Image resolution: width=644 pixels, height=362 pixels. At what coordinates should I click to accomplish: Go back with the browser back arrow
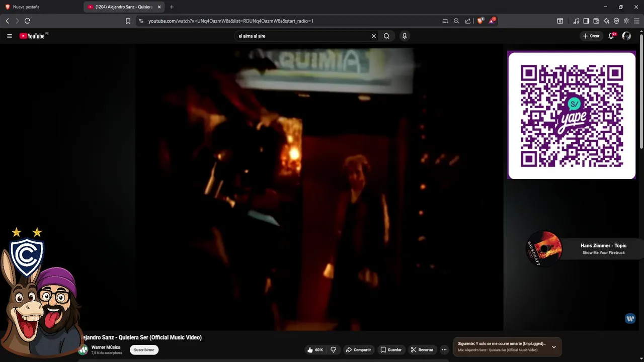pyautogui.click(x=7, y=21)
